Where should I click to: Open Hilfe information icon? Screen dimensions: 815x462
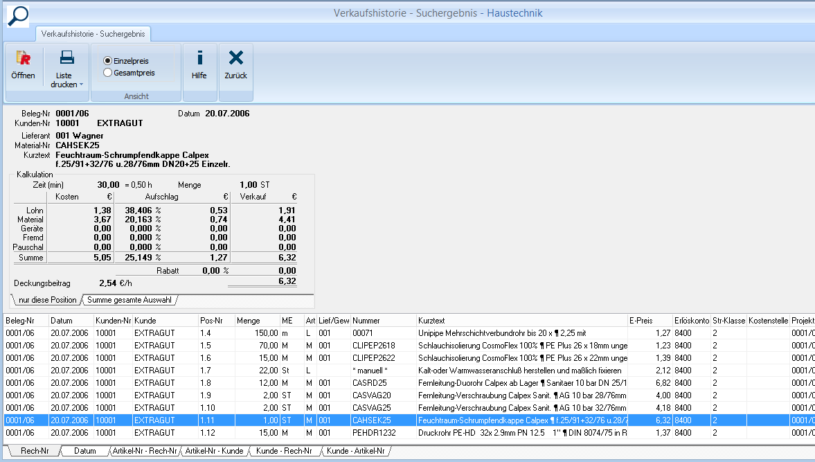click(200, 57)
